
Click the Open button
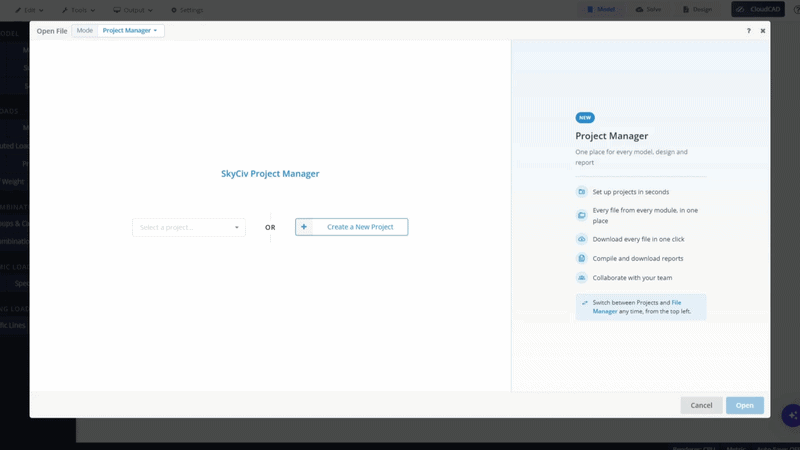click(x=744, y=405)
